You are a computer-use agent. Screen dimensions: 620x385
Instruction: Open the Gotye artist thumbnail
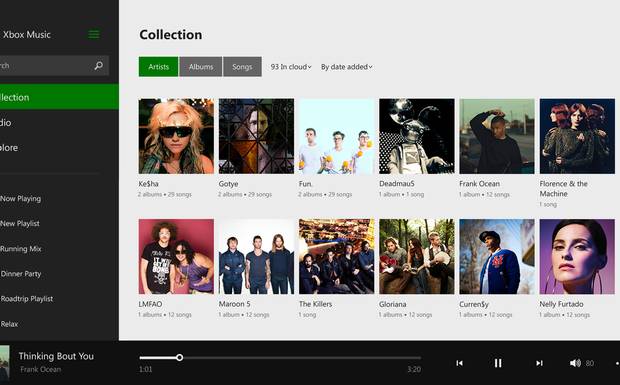[x=257, y=136]
